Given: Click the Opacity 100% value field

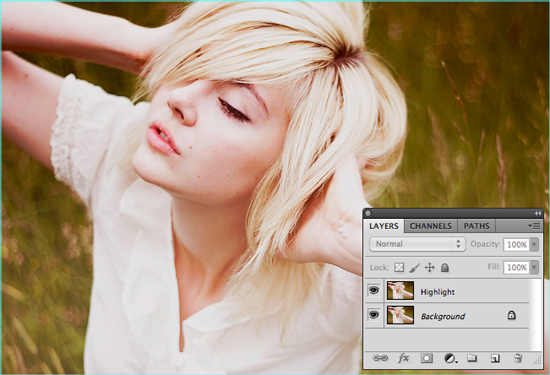Looking at the screenshot, I should [x=517, y=245].
